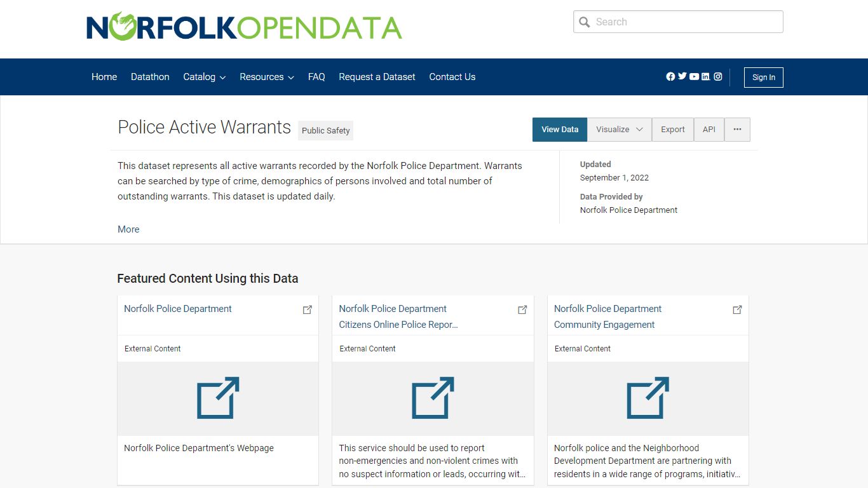Click the Export button
This screenshot has width=868, height=488.
pyautogui.click(x=673, y=130)
